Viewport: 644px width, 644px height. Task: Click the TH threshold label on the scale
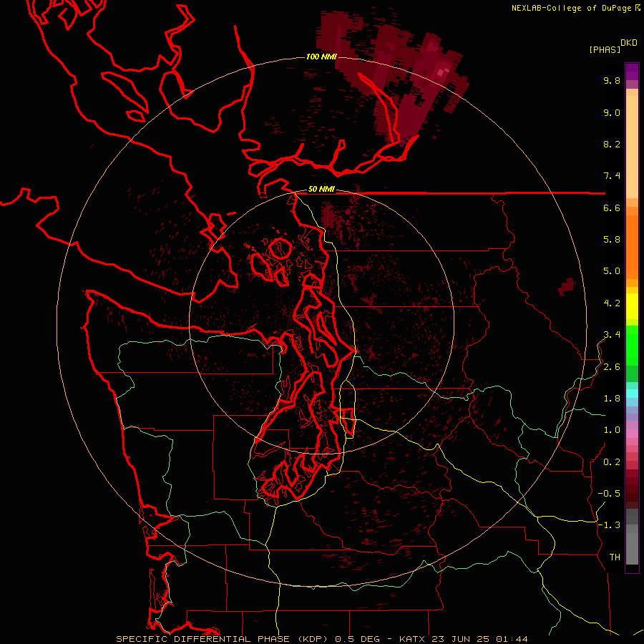615,557
